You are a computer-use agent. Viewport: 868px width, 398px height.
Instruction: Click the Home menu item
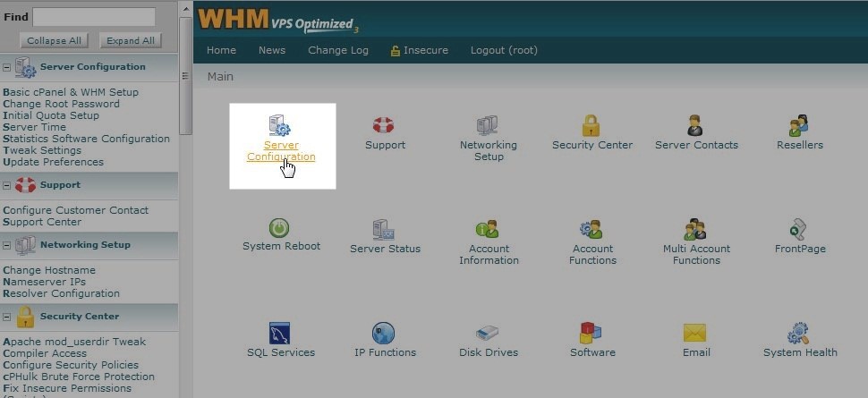point(221,50)
